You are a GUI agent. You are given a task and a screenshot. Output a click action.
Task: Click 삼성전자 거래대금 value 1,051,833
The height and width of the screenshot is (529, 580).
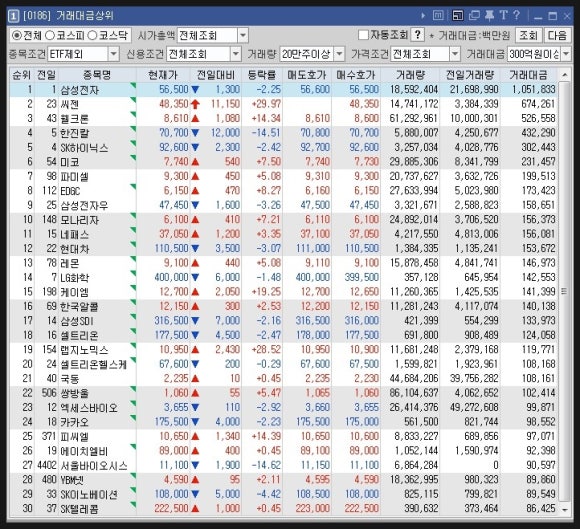point(534,90)
